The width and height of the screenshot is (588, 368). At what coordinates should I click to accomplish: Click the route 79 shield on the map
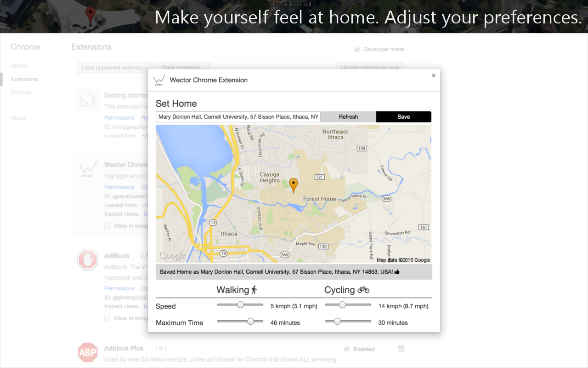[224, 253]
